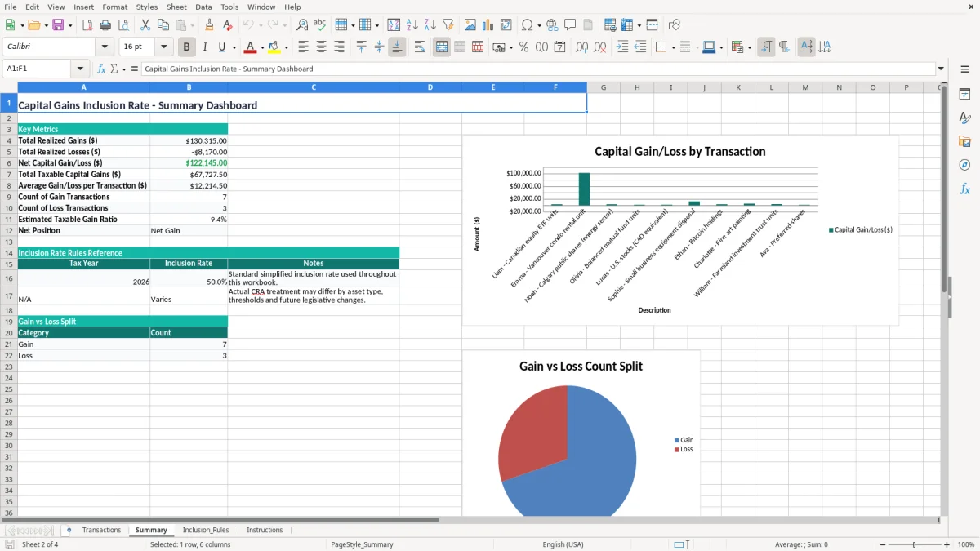This screenshot has height=551, width=980.
Task: Open the underline style dropdown arrow
Action: [234, 47]
